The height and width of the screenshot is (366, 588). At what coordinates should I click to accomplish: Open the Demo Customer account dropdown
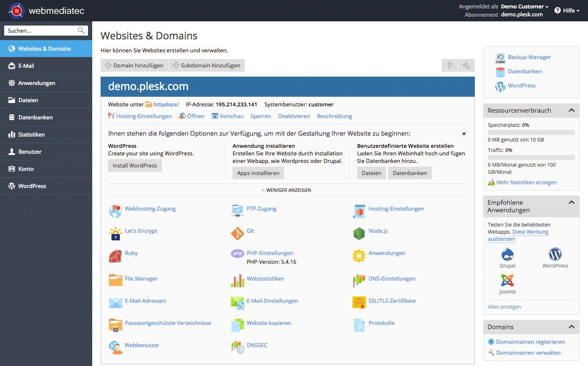(x=525, y=7)
